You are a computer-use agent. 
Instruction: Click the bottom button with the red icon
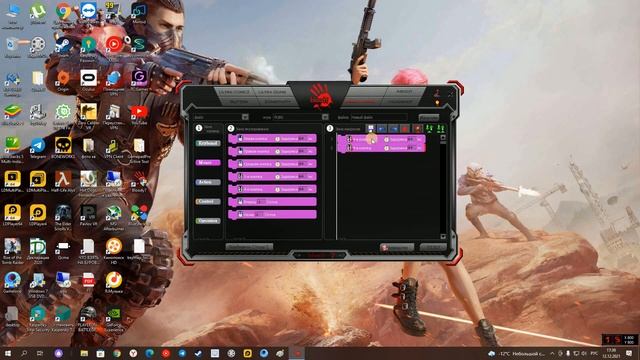[397, 247]
